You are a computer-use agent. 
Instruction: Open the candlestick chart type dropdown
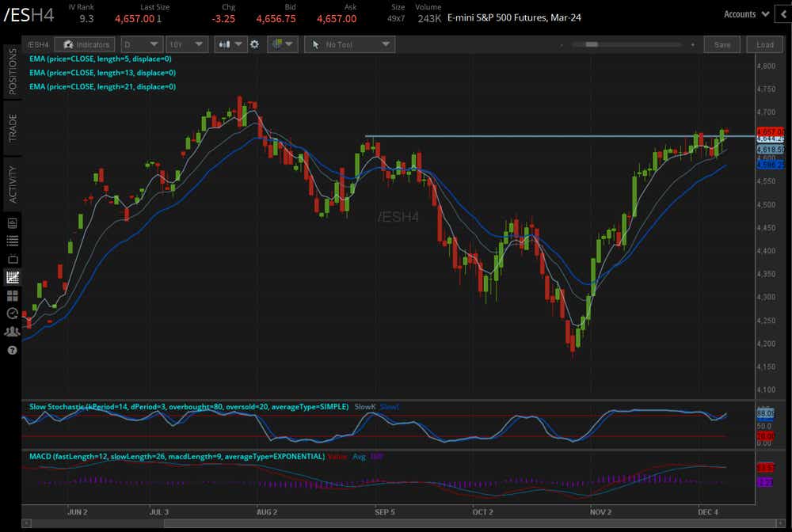click(230, 44)
